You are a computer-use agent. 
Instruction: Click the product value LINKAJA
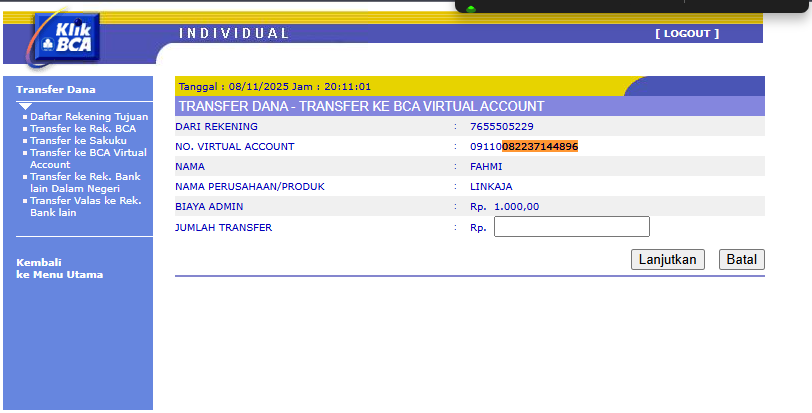491,186
